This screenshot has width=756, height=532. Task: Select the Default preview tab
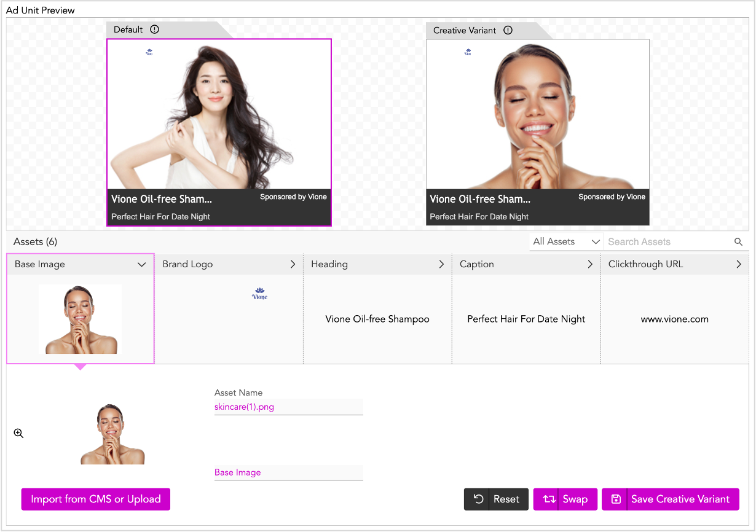pos(169,29)
